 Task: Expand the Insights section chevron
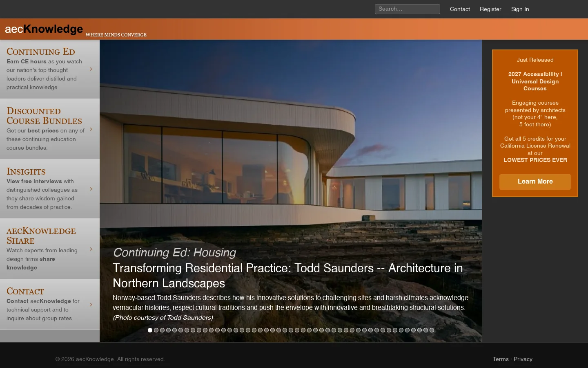(91, 189)
